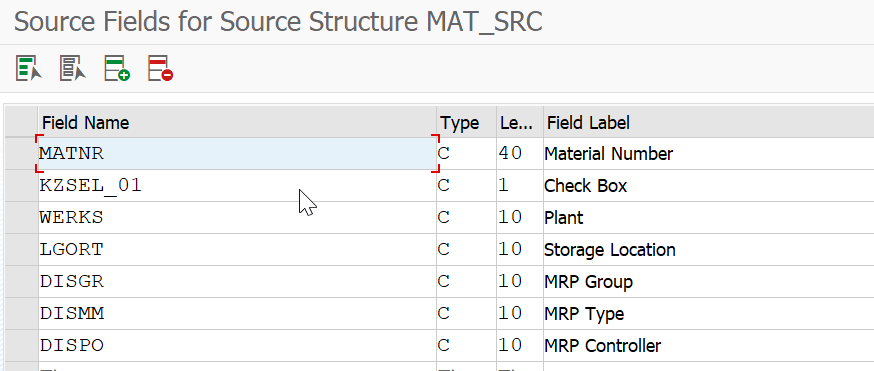
Task: Click the Delete Row icon with red minus
Action: coord(161,69)
